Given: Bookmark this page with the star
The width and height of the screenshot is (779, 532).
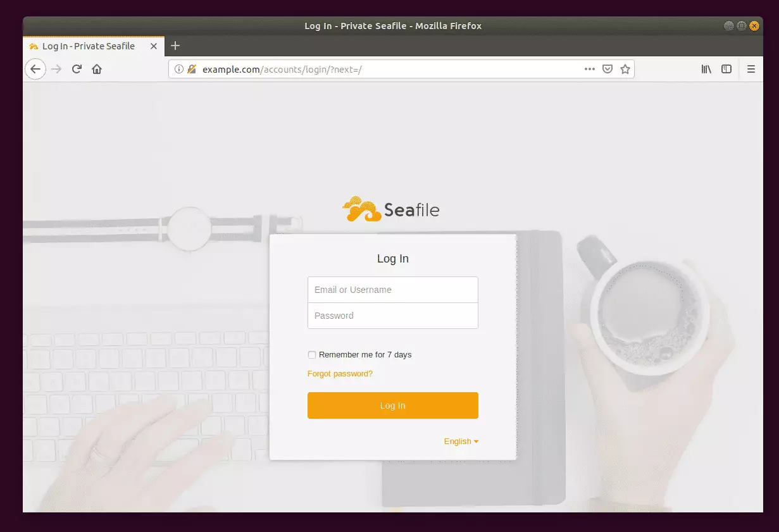Looking at the screenshot, I should tap(625, 69).
